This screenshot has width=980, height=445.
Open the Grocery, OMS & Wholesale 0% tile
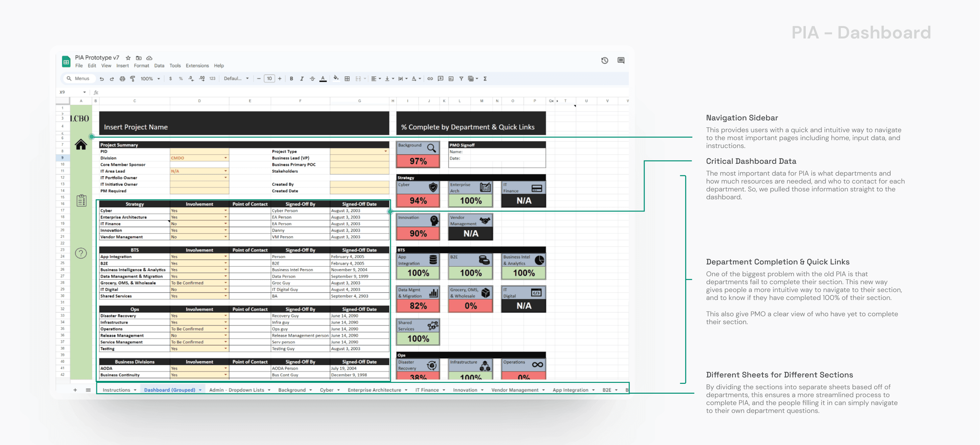tap(470, 299)
